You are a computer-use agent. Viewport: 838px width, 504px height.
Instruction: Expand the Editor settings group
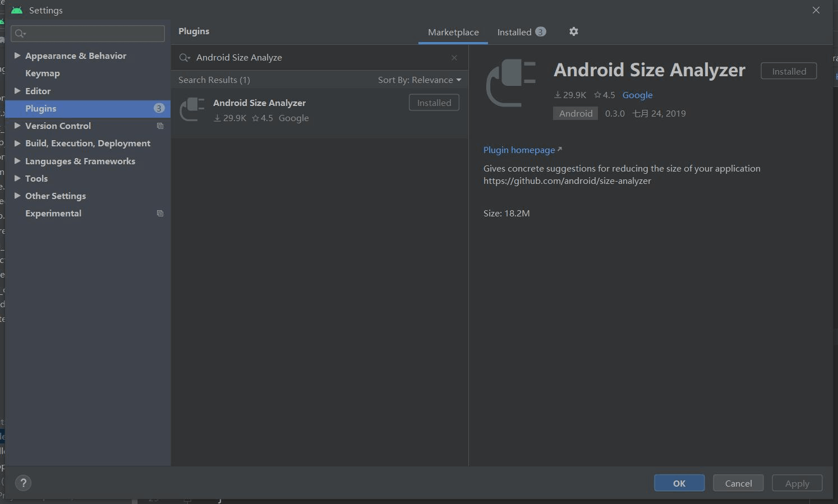coord(17,91)
